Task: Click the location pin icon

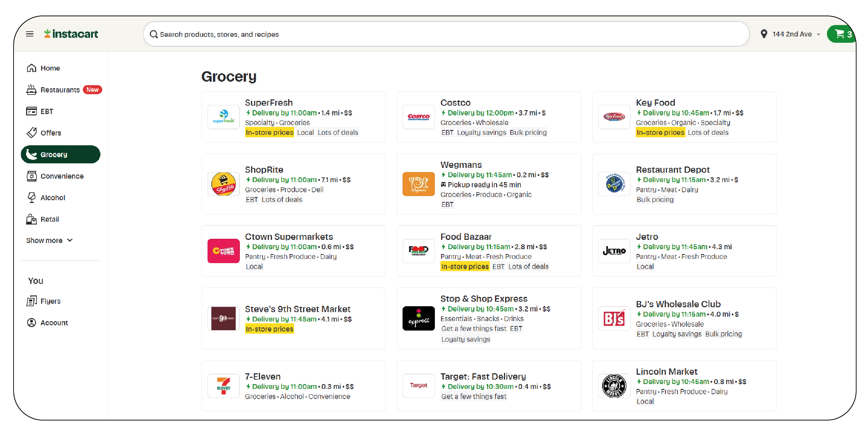Action: 764,34
